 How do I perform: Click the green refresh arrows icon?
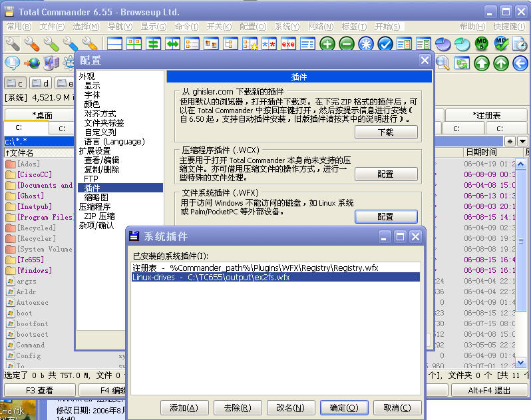coord(462,63)
